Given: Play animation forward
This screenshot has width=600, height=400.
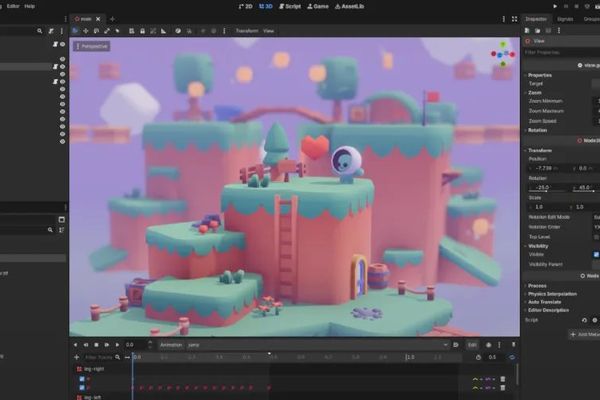Looking at the screenshot, I should (117, 345).
